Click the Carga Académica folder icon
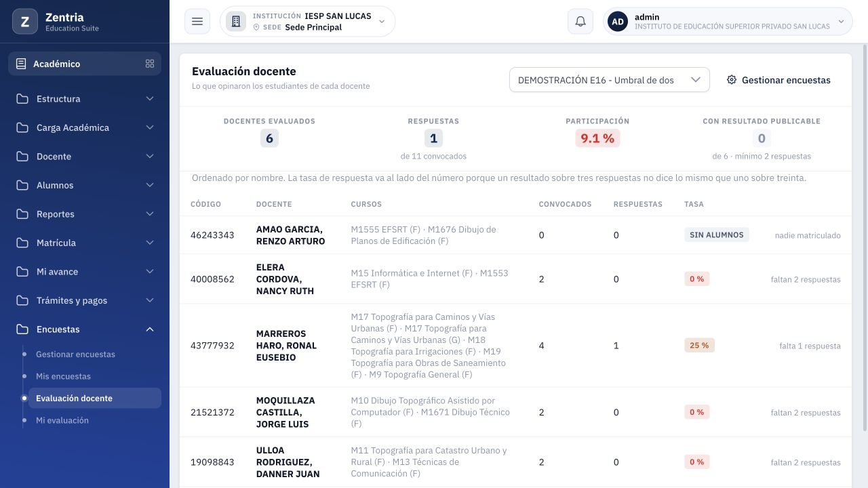The image size is (868, 488). point(23,127)
